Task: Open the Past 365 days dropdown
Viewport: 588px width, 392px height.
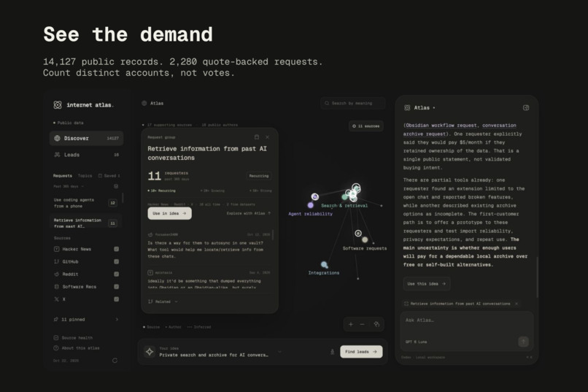Action: tap(69, 186)
